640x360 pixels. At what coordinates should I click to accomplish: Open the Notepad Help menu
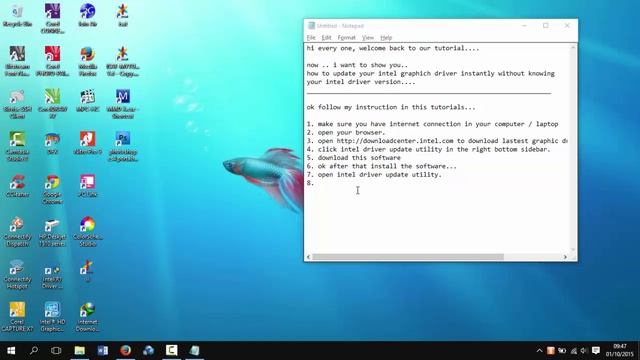pyautogui.click(x=386, y=38)
